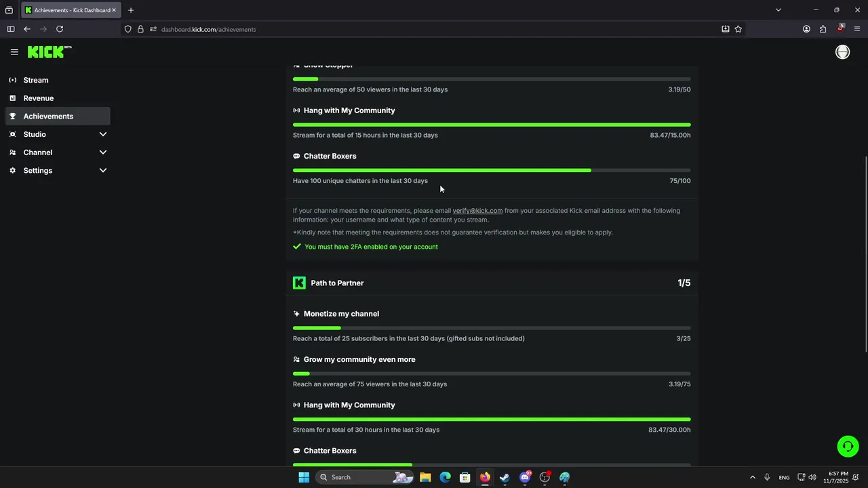Click the Revenue sidebar icon
868x488 pixels.
[x=12, y=98]
